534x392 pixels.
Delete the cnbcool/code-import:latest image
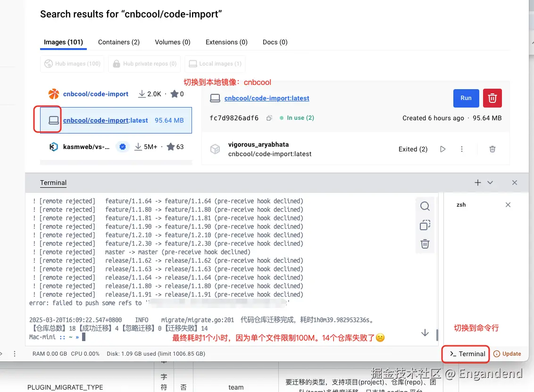(492, 98)
